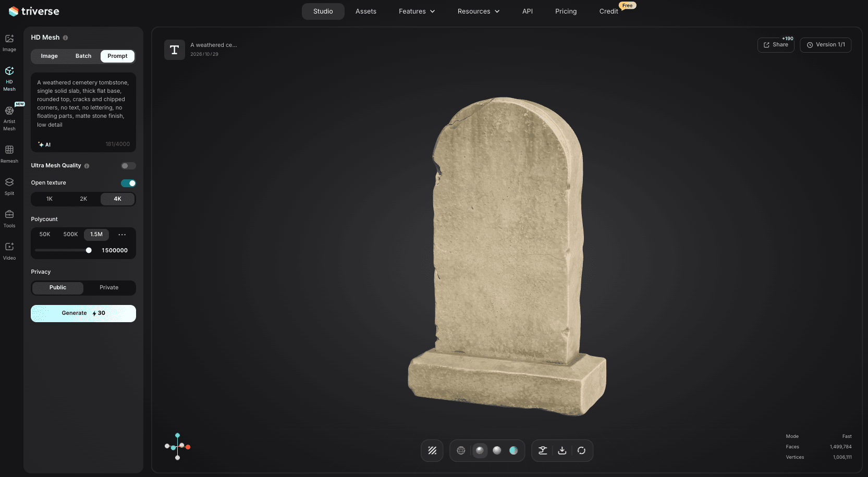Disable the Open texture toggle

(128, 183)
